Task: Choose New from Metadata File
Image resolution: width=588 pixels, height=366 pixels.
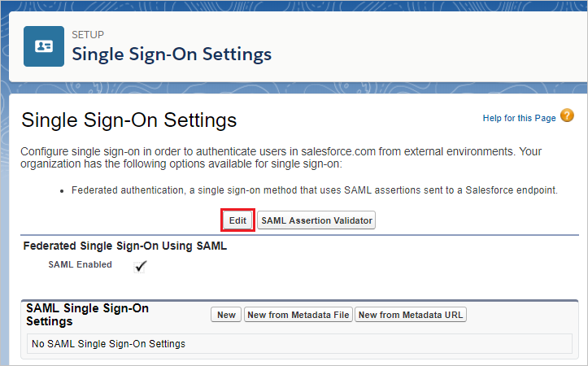Action: [298, 315]
